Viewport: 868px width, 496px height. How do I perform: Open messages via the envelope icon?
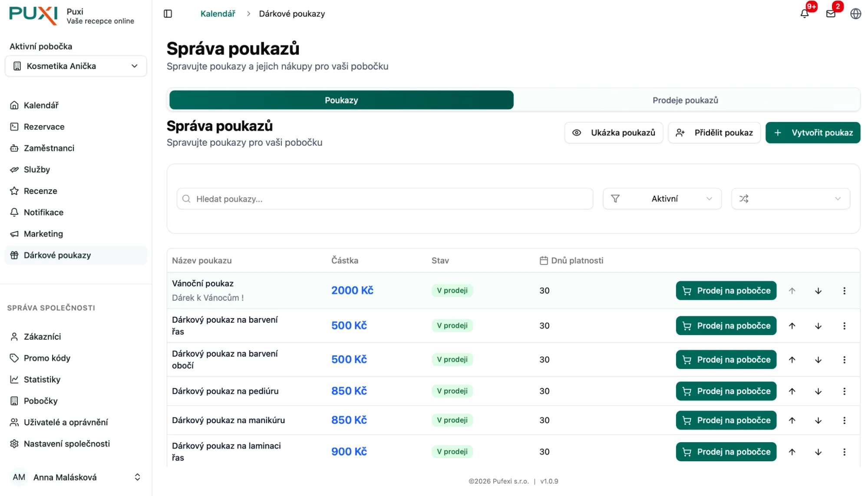(831, 13)
